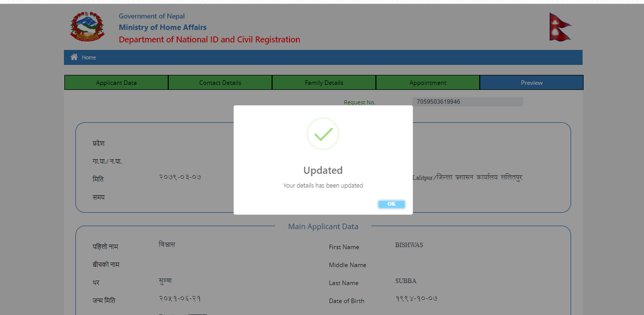Select the request number 7059503619946
Screen dimensions: 644x315
tap(439, 101)
